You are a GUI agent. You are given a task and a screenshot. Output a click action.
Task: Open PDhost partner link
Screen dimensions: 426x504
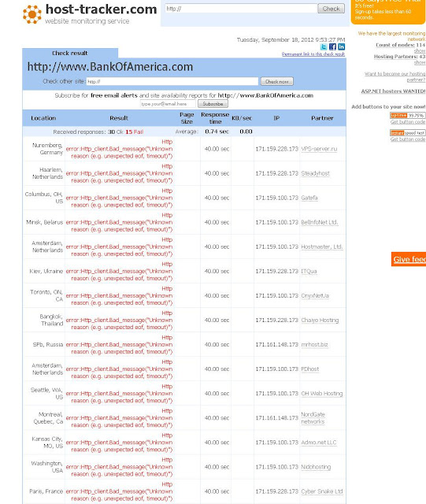pyautogui.click(x=310, y=369)
